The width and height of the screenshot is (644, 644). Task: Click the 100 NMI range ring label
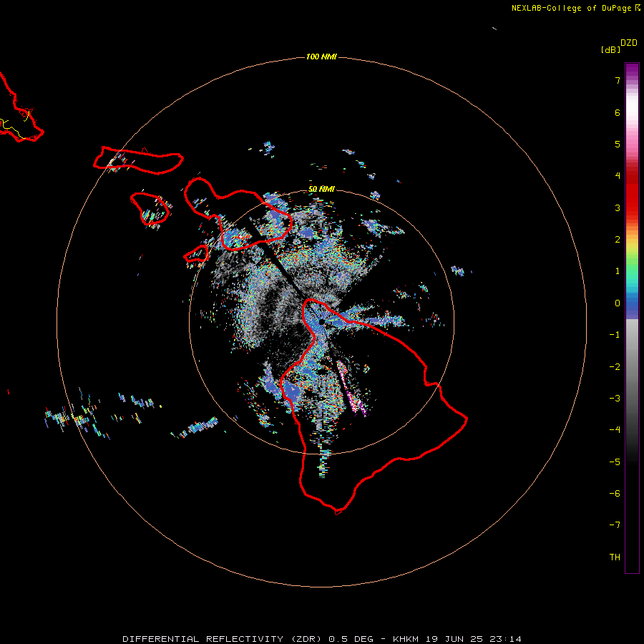click(321, 57)
